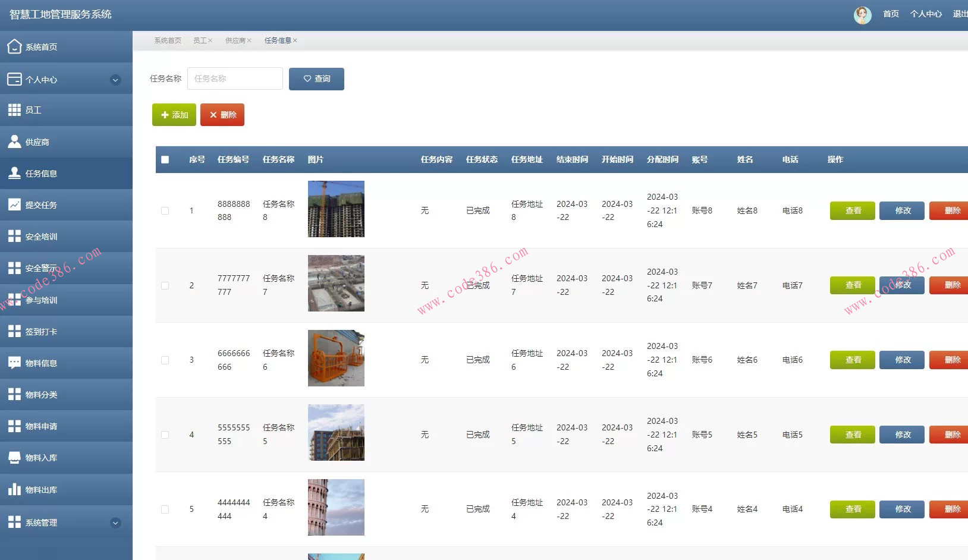Click the chart icon beside 提交任务
Viewport: 968px width, 560px height.
14,205
